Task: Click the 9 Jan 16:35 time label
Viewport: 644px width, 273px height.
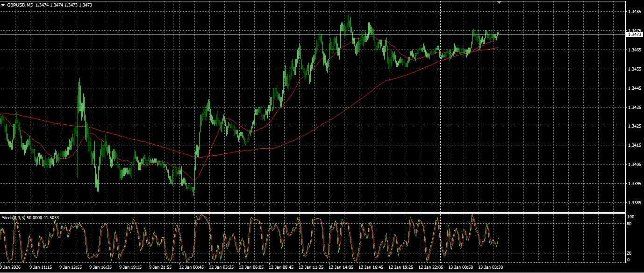Action: [100, 267]
